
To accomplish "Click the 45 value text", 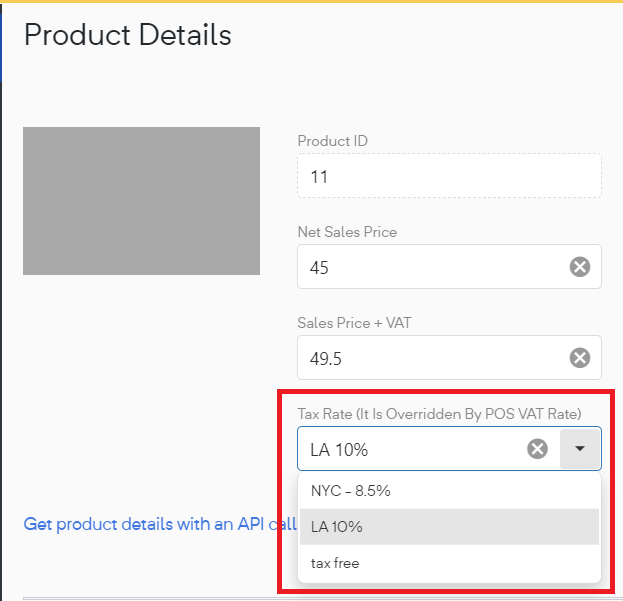I will point(319,268).
